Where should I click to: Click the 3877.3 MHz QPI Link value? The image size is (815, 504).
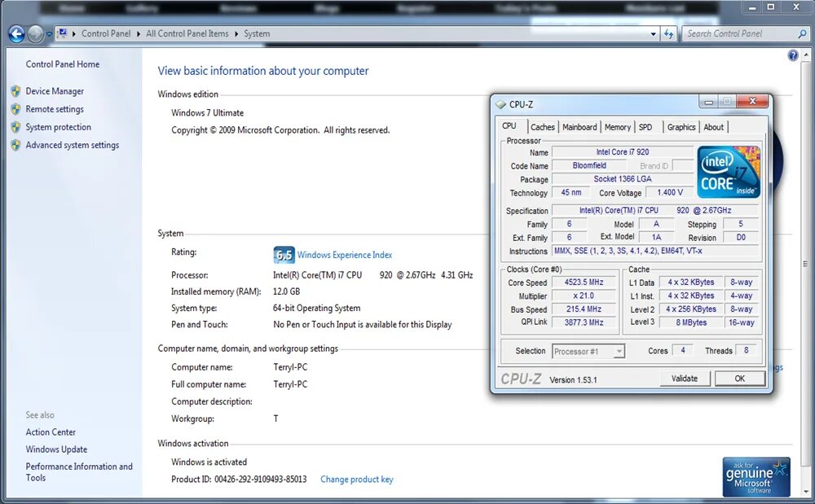(584, 322)
